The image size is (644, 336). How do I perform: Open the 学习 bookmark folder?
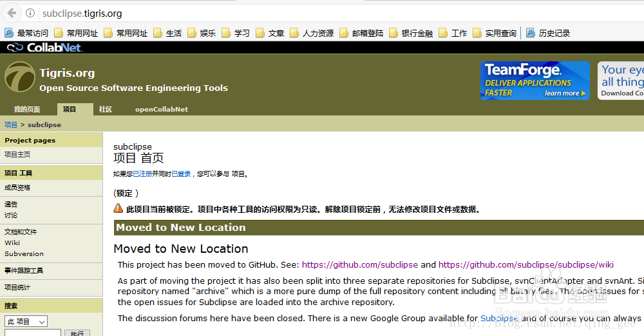tap(236, 33)
